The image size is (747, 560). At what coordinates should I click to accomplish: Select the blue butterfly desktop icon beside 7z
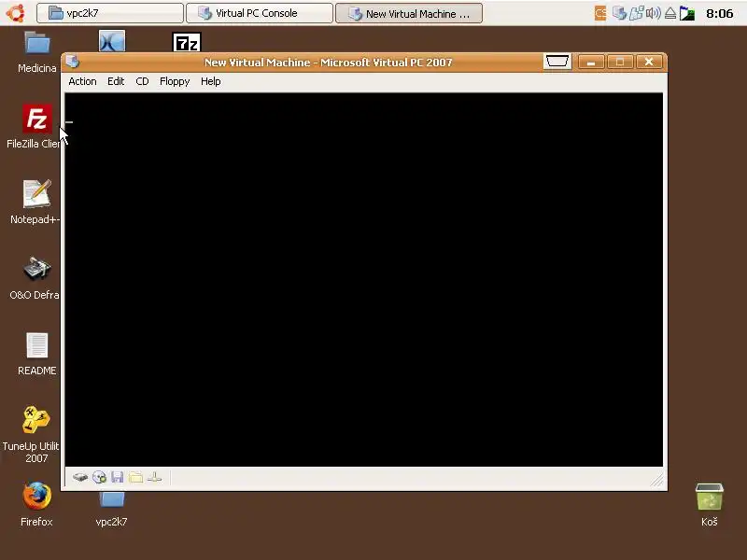112,41
